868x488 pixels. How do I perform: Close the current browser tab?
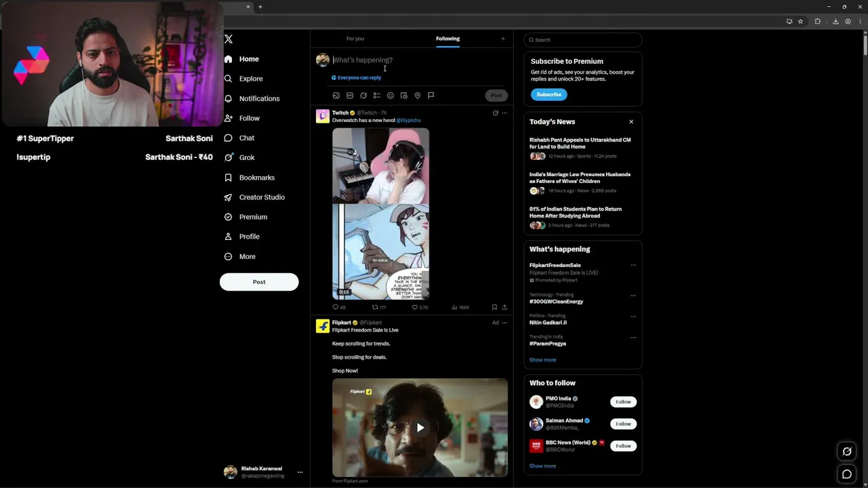point(248,7)
